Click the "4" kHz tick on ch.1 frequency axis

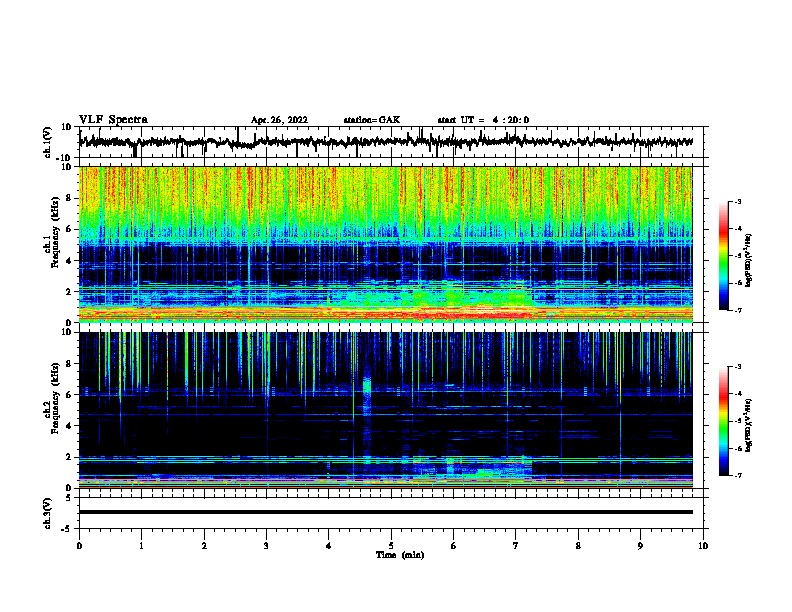[x=69, y=261]
